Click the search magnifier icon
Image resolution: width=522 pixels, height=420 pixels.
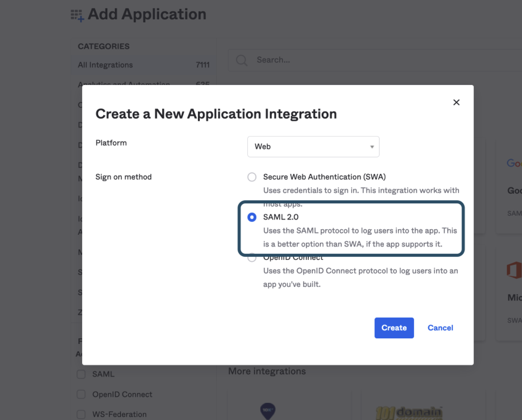(241, 60)
